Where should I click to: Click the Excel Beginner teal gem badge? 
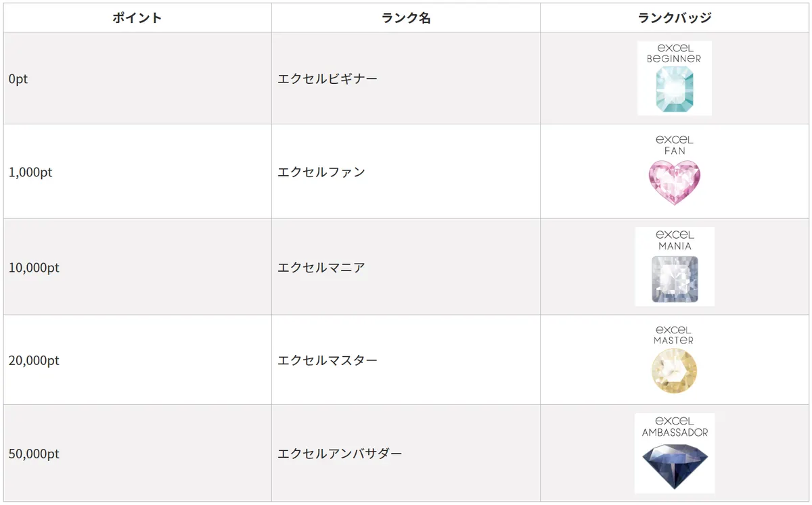click(x=675, y=78)
